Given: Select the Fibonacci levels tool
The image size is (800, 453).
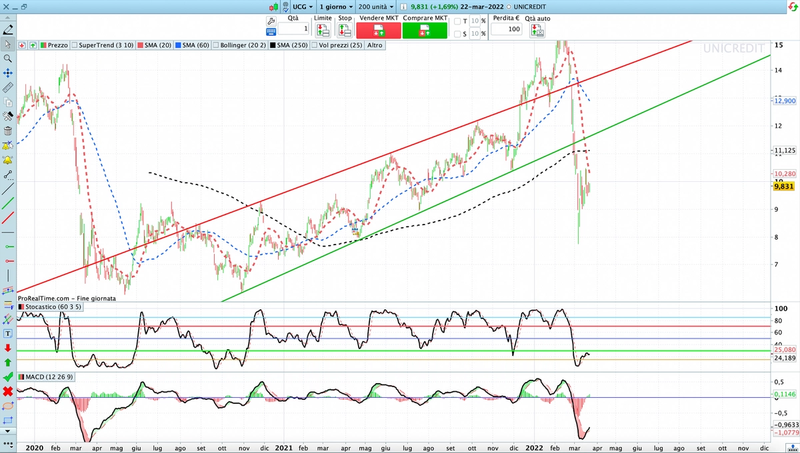Looking at the screenshot, I should coord(8,305).
